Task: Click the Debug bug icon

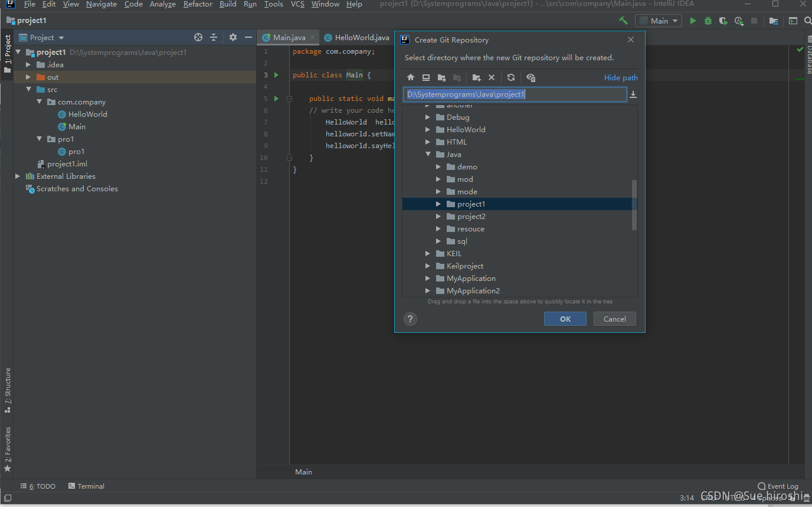Action: [708, 21]
